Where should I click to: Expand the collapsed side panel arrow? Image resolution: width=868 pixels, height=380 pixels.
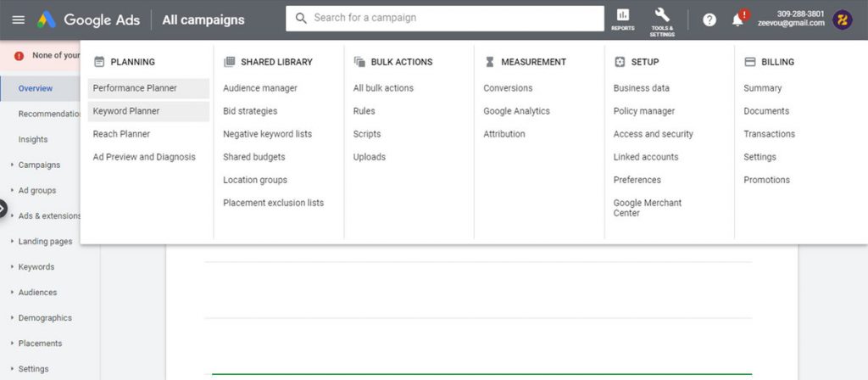pos(3,209)
